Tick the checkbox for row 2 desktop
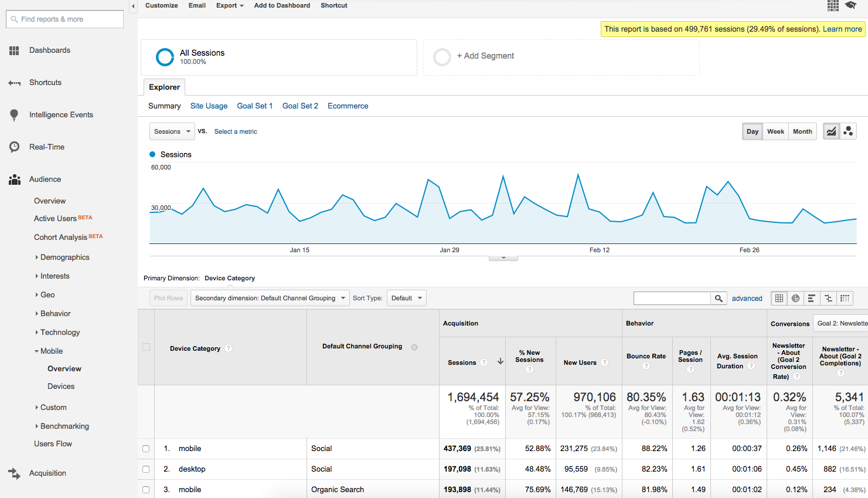Image resolution: width=868 pixels, height=498 pixels. coord(146,469)
